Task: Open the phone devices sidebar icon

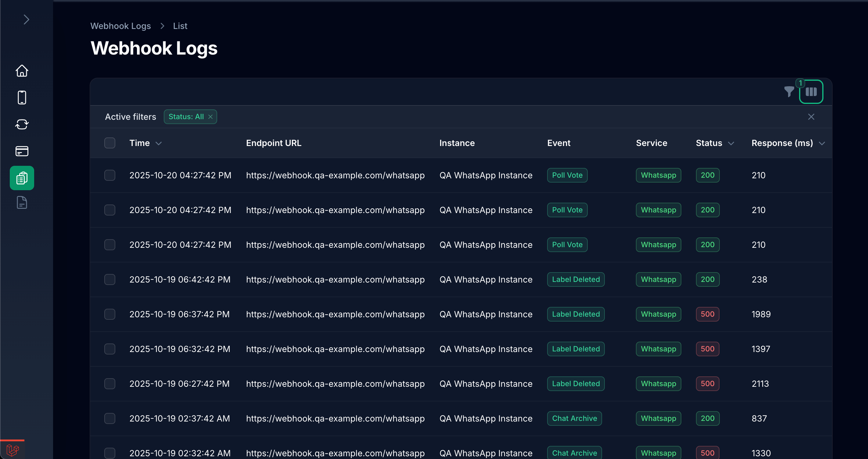Action: coord(22,98)
